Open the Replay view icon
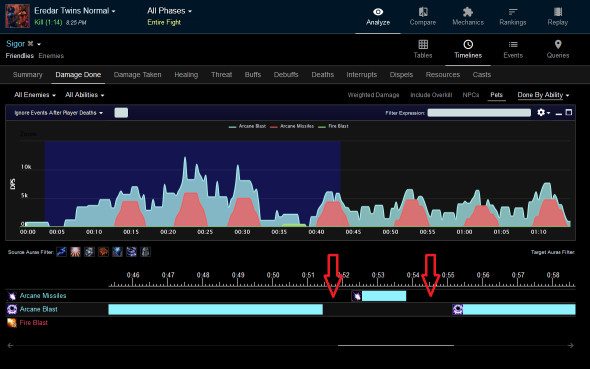 [558, 12]
